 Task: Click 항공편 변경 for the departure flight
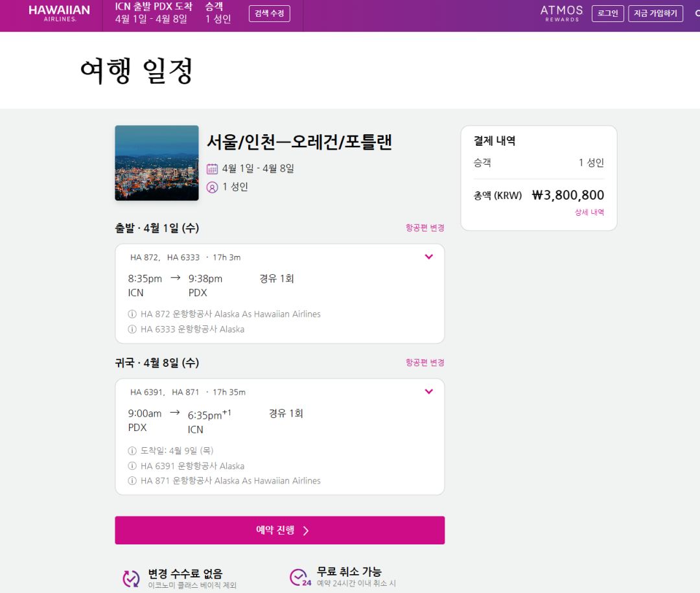[425, 228]
